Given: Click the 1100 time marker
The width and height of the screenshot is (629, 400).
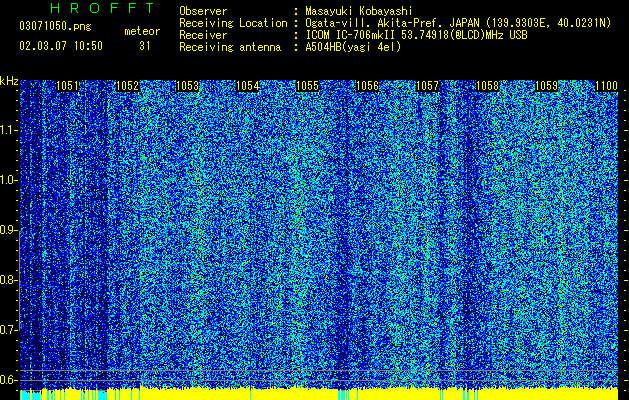Looking at the screenshot, I should [x=606, y=86].
